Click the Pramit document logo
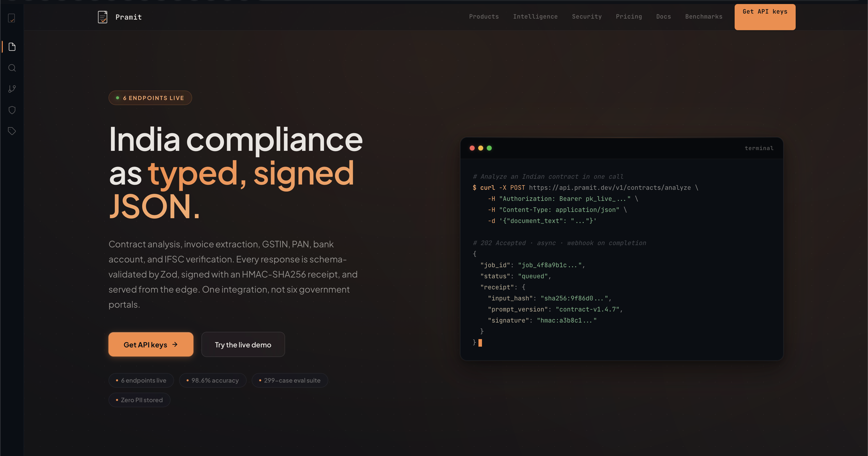This screenshot has height=456, width=868. point(102,17)
